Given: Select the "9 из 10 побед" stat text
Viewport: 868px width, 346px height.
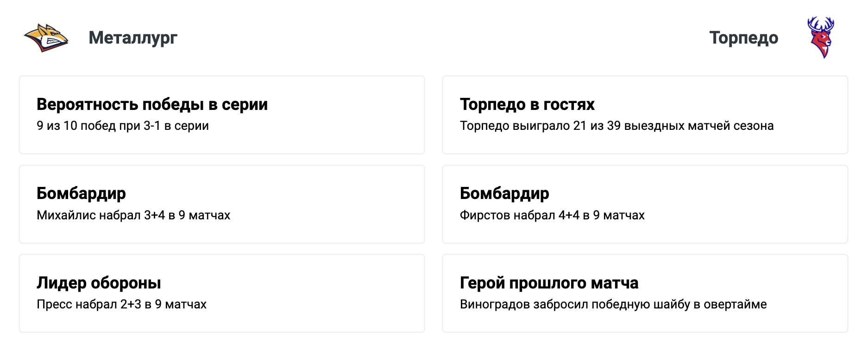Looking at the screenshot, I should click(x=123, y=126).
